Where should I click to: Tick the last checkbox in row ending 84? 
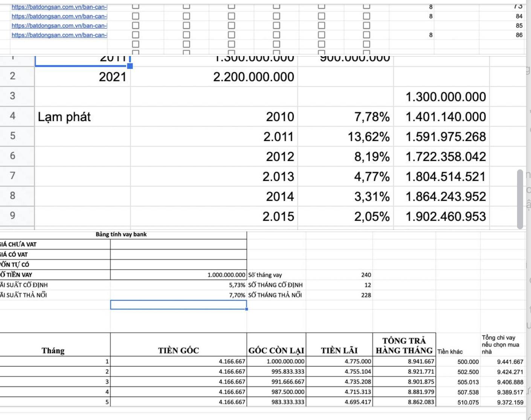pyautogui.click(x=366, y=16)
